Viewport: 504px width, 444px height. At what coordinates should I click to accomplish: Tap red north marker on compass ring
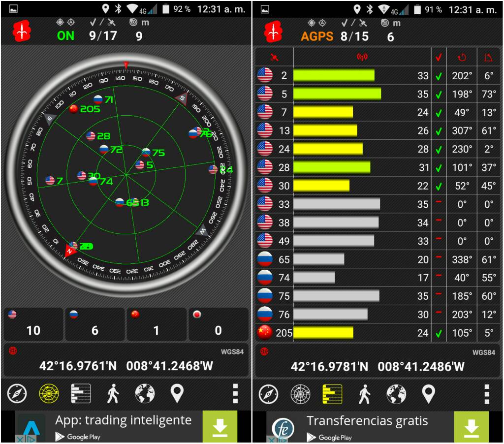click(x=70, y=251)
